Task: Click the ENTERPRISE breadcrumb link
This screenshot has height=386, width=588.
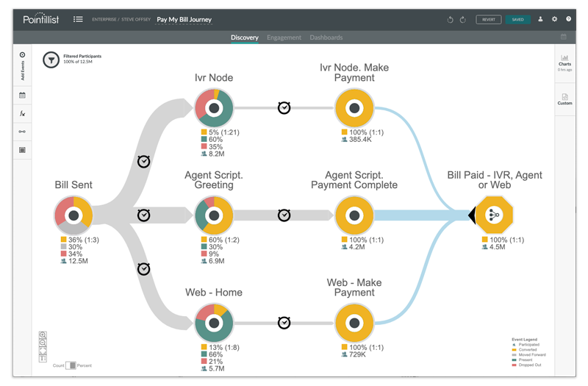Action: [104, 19]
